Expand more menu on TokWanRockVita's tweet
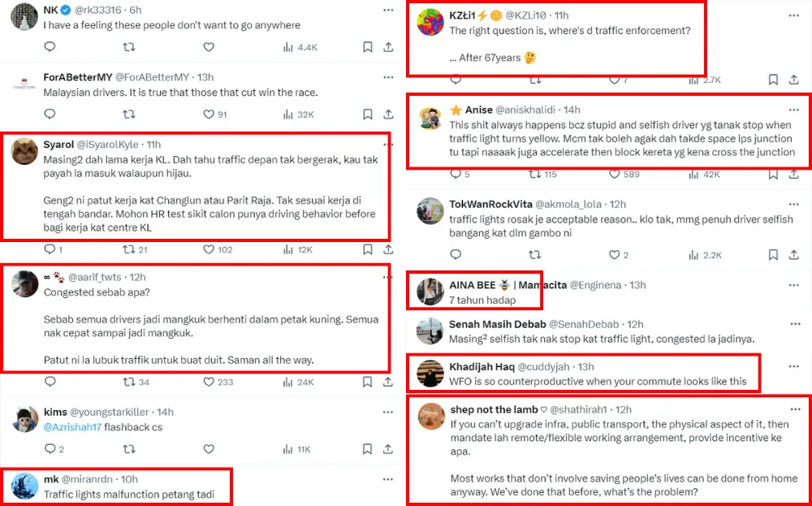 [793, 203]
